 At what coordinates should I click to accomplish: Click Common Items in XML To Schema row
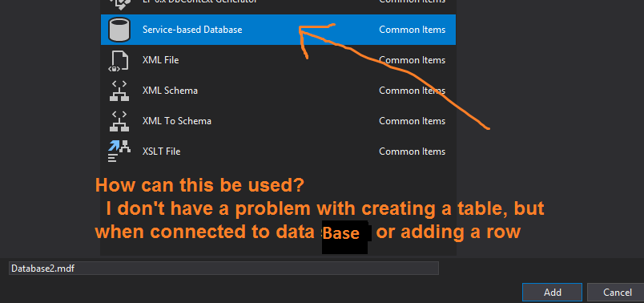click(412, 121)
